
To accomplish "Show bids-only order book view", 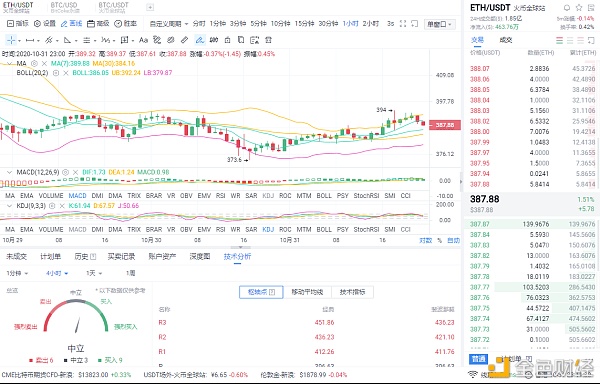I will coord(570,40).
